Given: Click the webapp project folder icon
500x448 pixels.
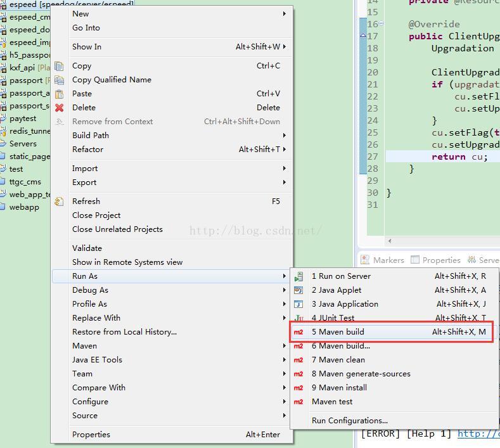Looking at the screenshot, I should pos(3,207).
